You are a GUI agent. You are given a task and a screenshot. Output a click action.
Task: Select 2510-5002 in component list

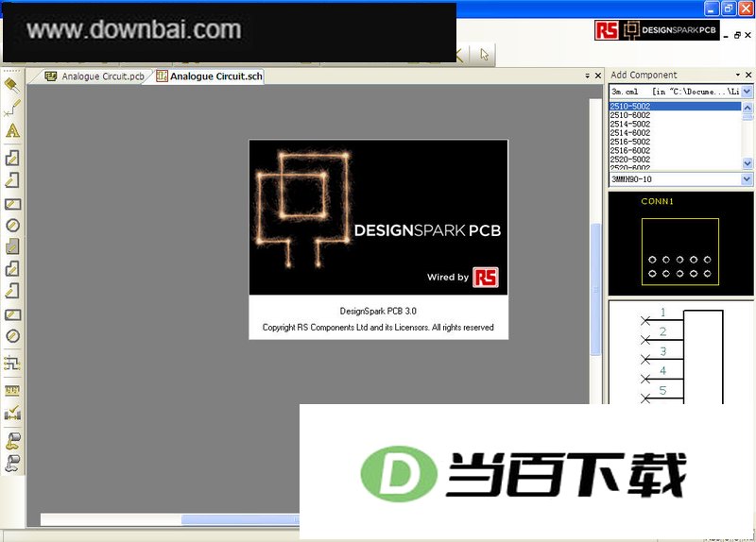click(x=675, y=106)
